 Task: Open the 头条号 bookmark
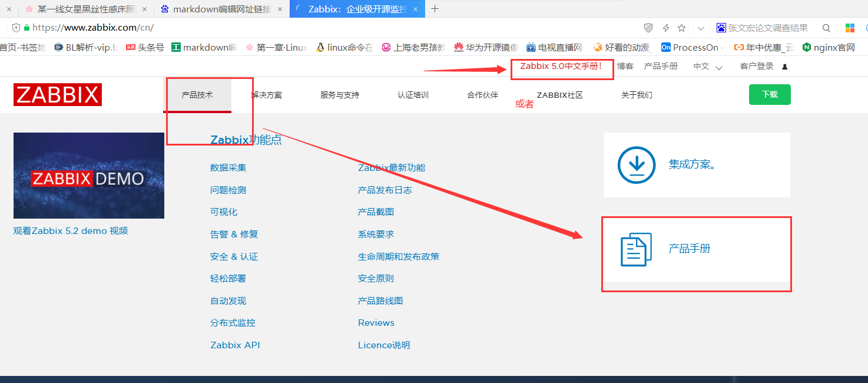click(x=145, y=47)
